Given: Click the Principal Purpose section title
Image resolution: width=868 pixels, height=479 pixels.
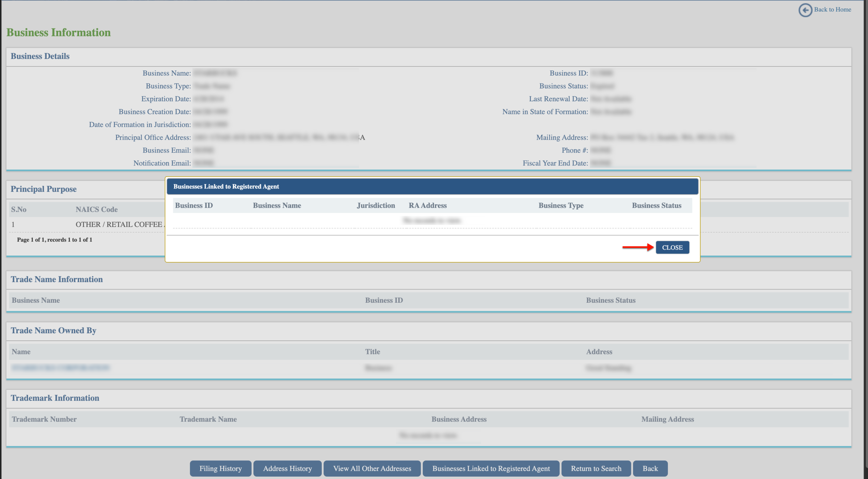Looking at the screenshot, I should [43, 189].
